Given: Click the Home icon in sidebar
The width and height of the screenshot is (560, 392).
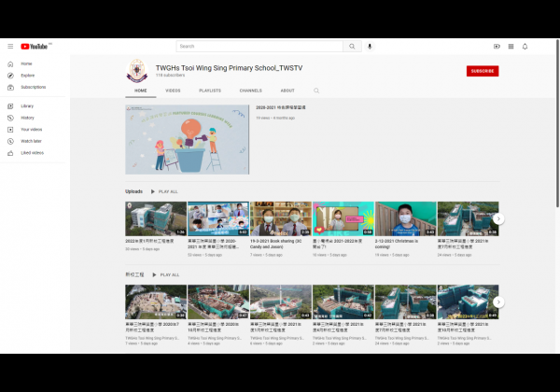Looking at the screenshot, I should [x=10, y=63].
